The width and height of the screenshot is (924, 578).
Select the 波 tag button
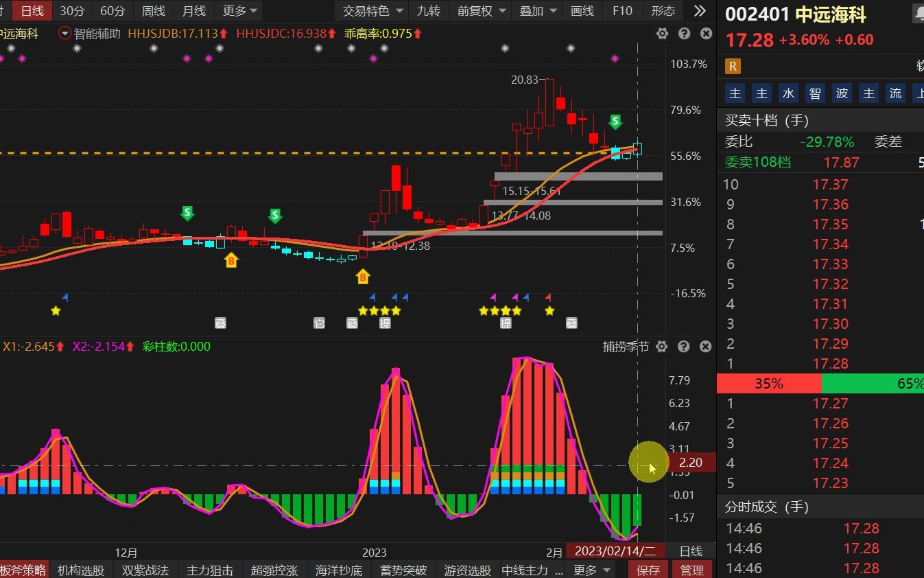click(x=842, y=93)
